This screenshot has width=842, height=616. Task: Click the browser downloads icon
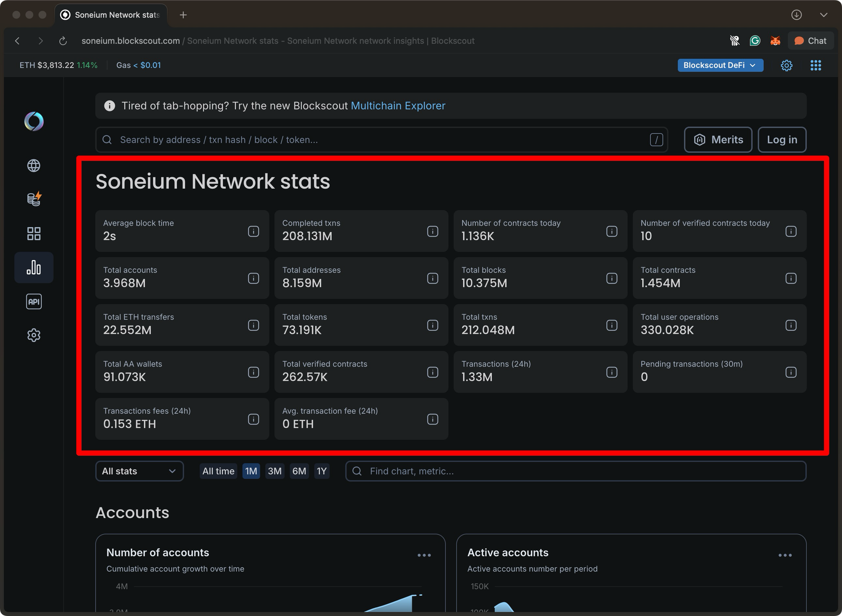click(x=796, y=15)
